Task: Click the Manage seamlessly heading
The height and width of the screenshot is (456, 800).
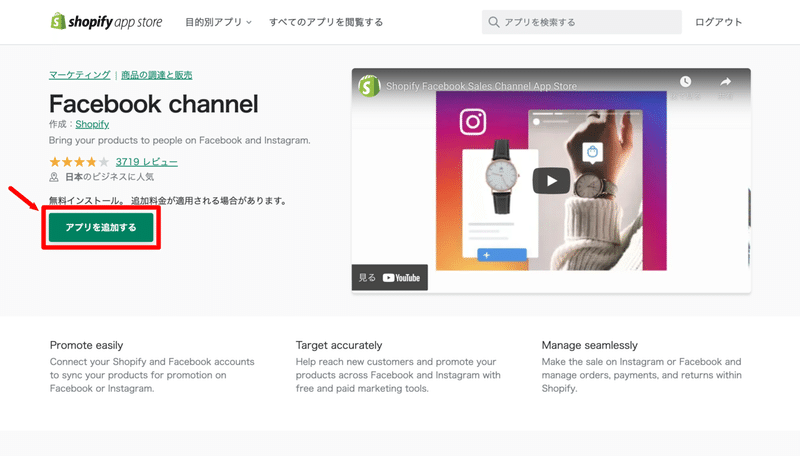Action: point(589,345)
